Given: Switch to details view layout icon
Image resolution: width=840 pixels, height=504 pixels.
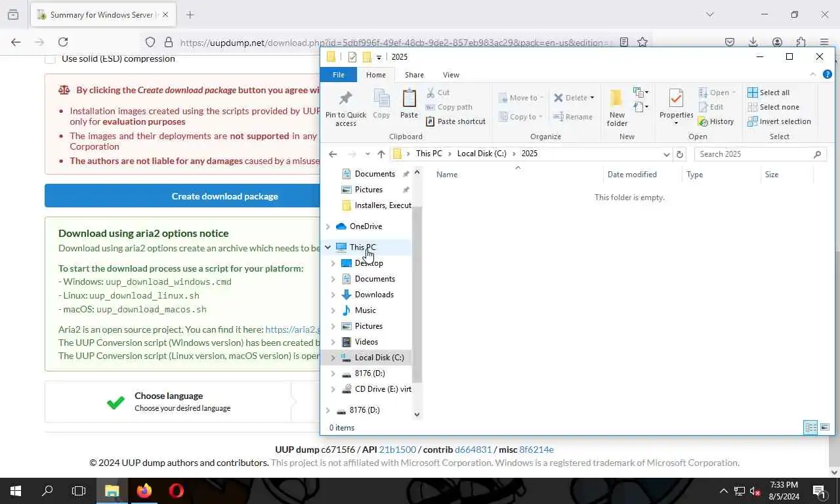Looking at the screenshot, I should point(810,427).
